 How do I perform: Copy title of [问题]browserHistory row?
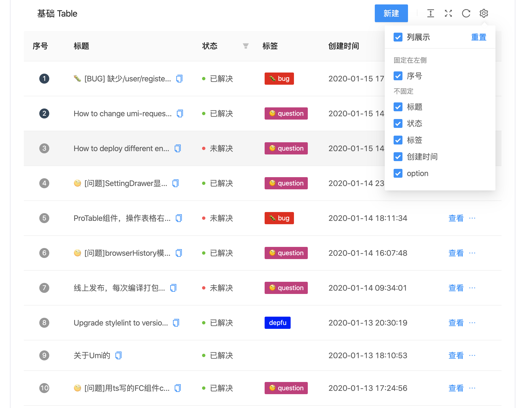click(179, 253)
